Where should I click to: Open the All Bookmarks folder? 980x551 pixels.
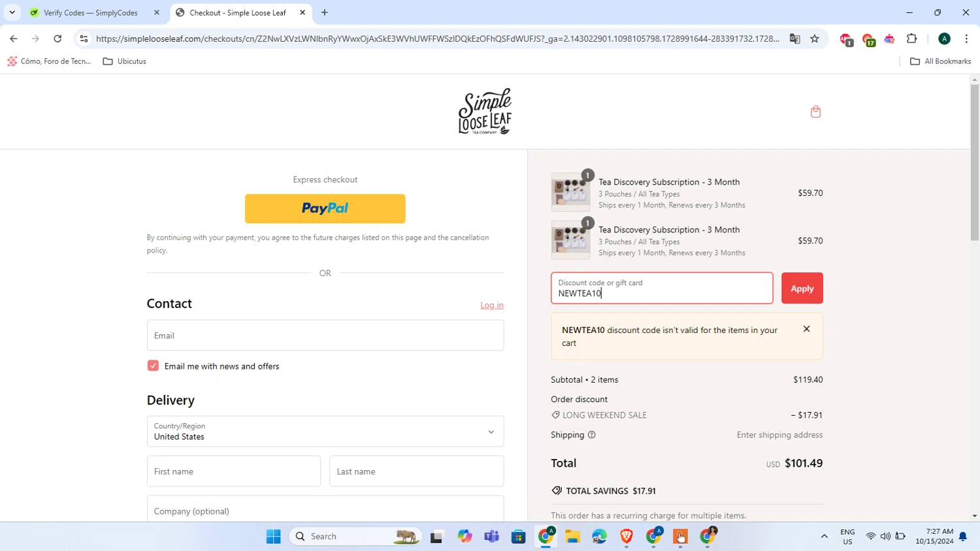pos(940,61)
